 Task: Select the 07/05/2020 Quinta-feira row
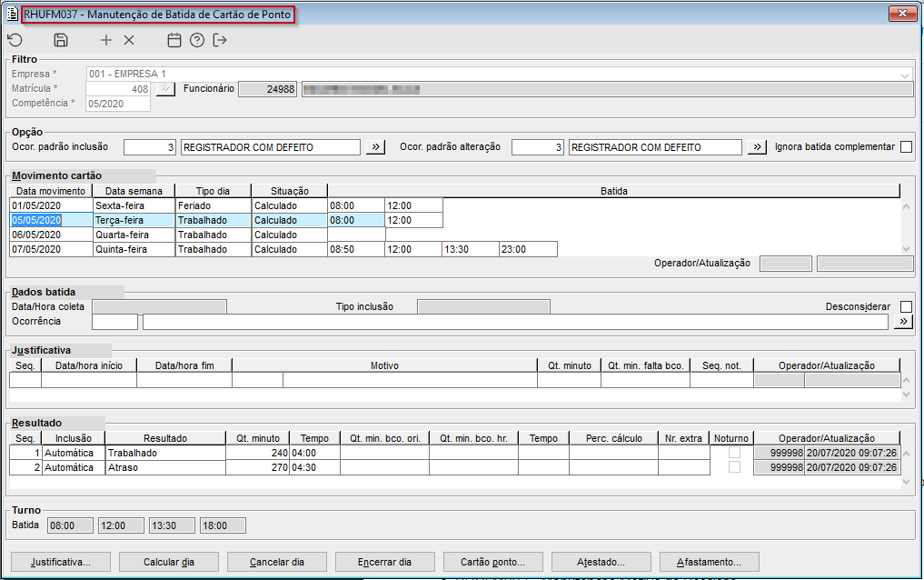pyautogui.click(x=36, y=249)
